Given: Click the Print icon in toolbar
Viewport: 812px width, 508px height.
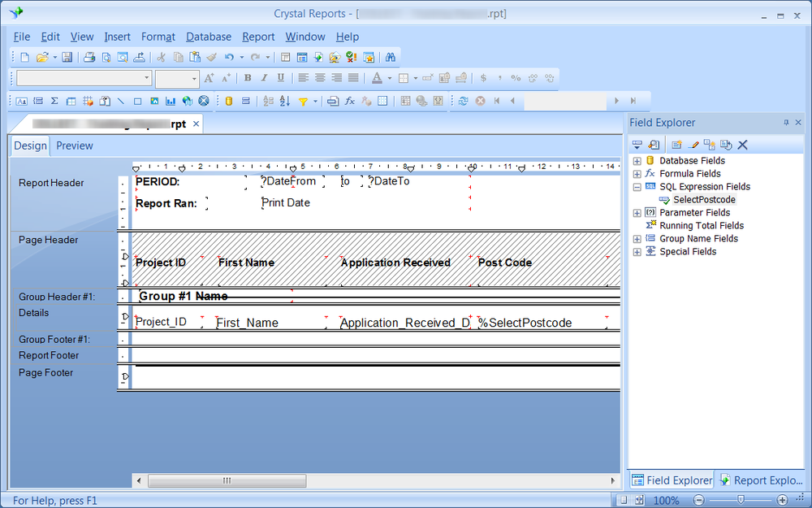Looking at the screenshot, I should (89, 58).
